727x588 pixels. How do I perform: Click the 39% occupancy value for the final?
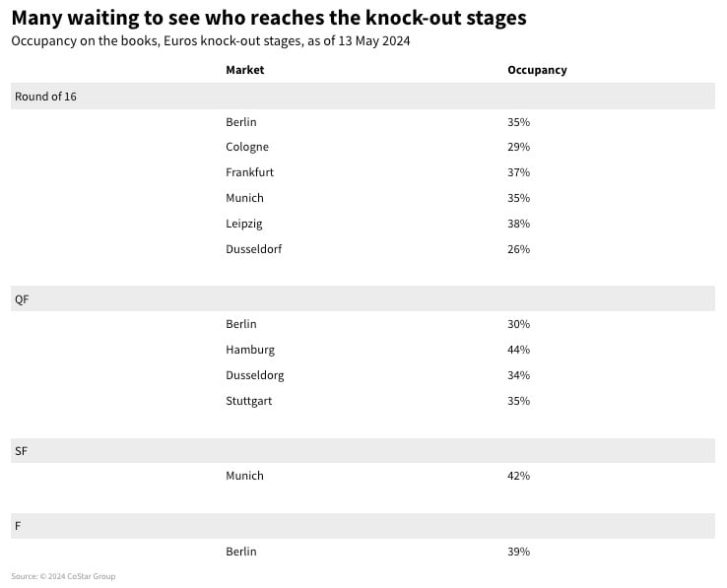(x=518, y=552)
